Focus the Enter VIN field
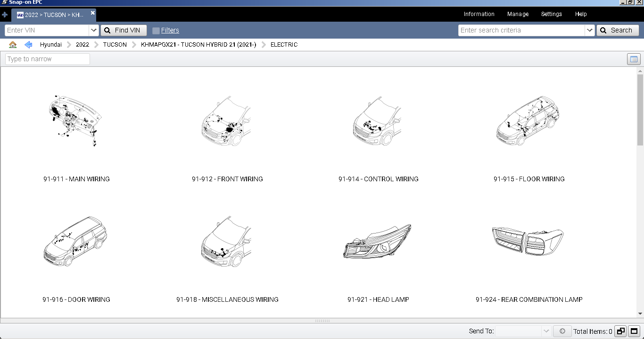644x339 pixels. coord(47,30)
